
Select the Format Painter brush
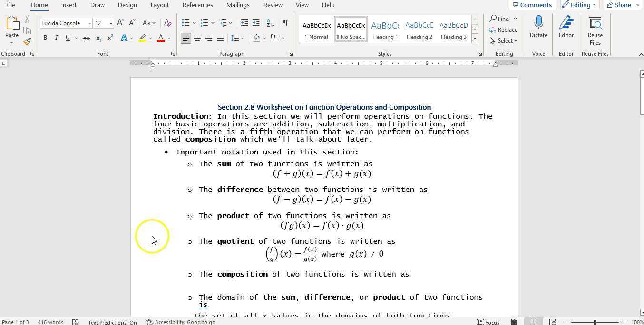tap(27, 41)
